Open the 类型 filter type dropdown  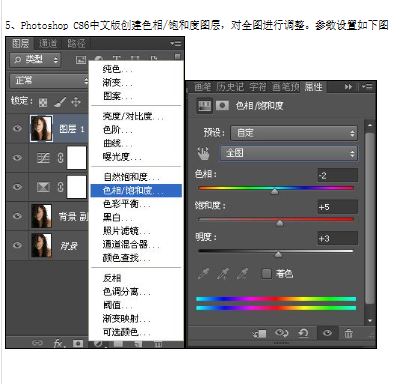35,60
